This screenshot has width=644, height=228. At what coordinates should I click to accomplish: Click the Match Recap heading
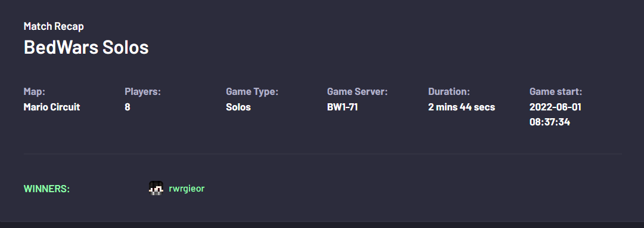54,26
